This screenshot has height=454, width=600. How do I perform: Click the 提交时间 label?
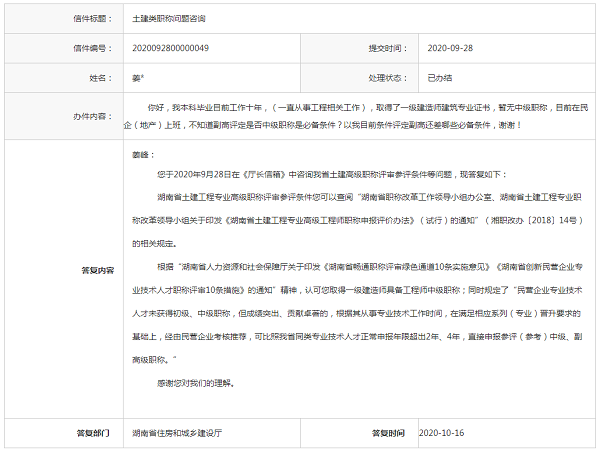tap(388, 49)
